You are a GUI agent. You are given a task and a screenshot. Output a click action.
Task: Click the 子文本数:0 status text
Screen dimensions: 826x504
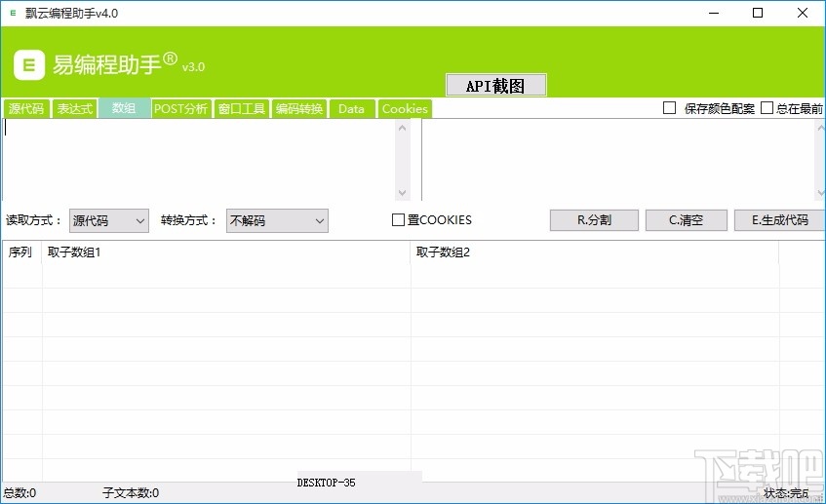(x=131, y=493)
